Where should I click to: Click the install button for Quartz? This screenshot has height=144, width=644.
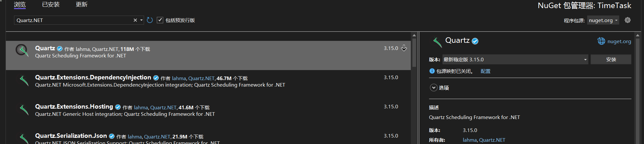click(x=611, y=59)
